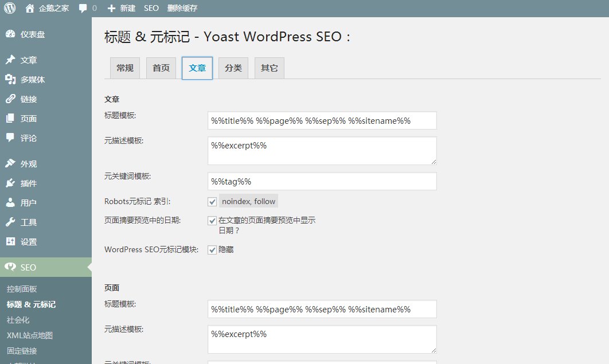Screen dimensions: 609x364
Task: Click the comment count 0 in admin bar
Action: 95,8
